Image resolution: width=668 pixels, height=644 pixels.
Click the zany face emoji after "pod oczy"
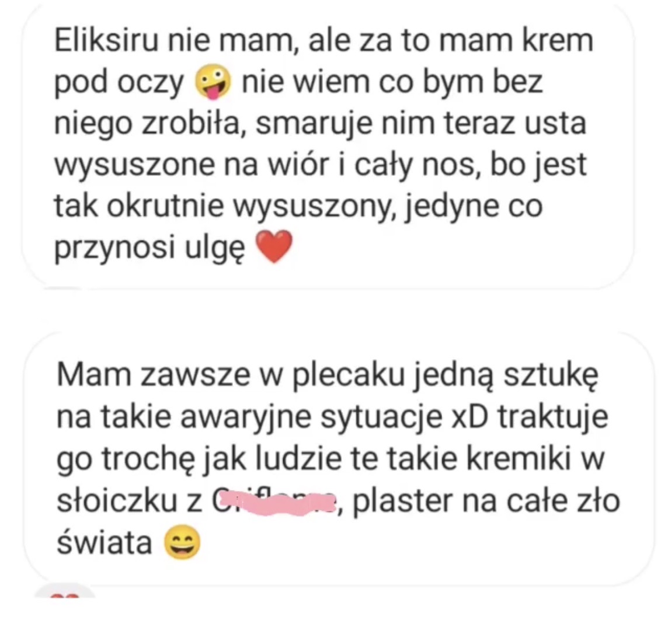coord(214,82)
